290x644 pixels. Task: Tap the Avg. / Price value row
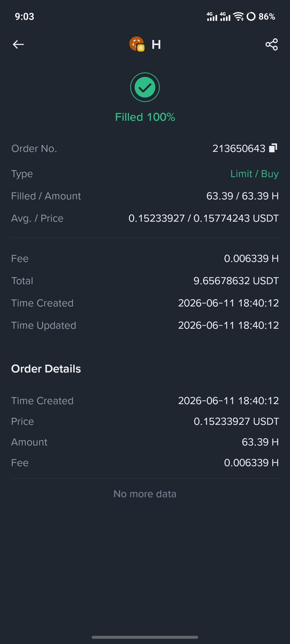coord(145,218)
